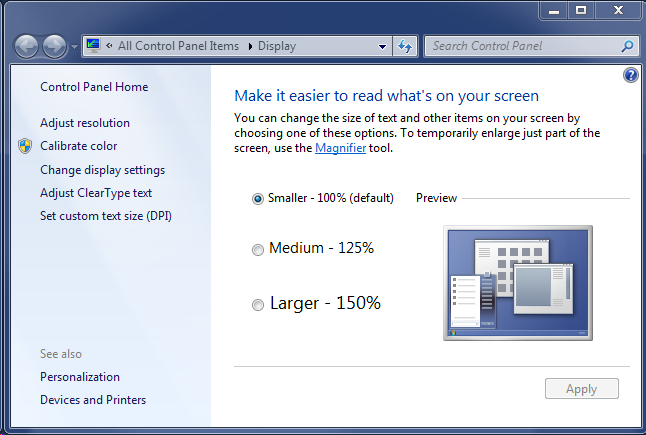
Task: Open Change display settings
Action: click(102, 170)
